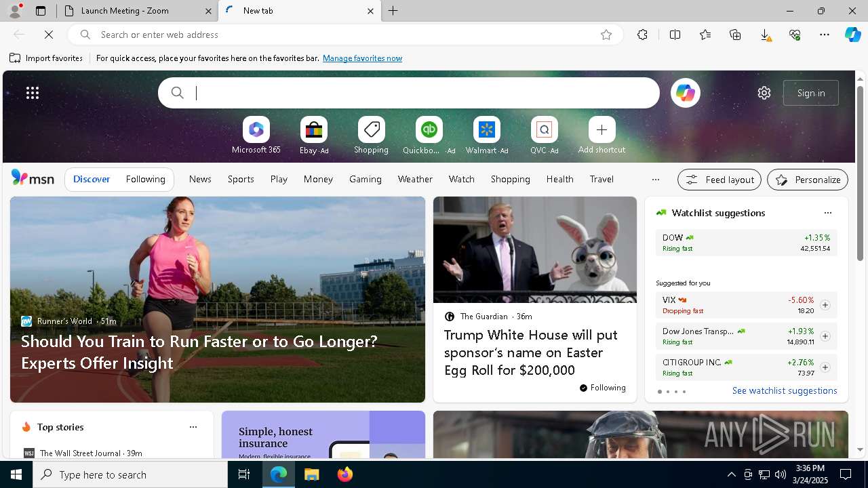Screen dimensions: 868x488
Task: Open page settings gear
Action: (764, 93)
